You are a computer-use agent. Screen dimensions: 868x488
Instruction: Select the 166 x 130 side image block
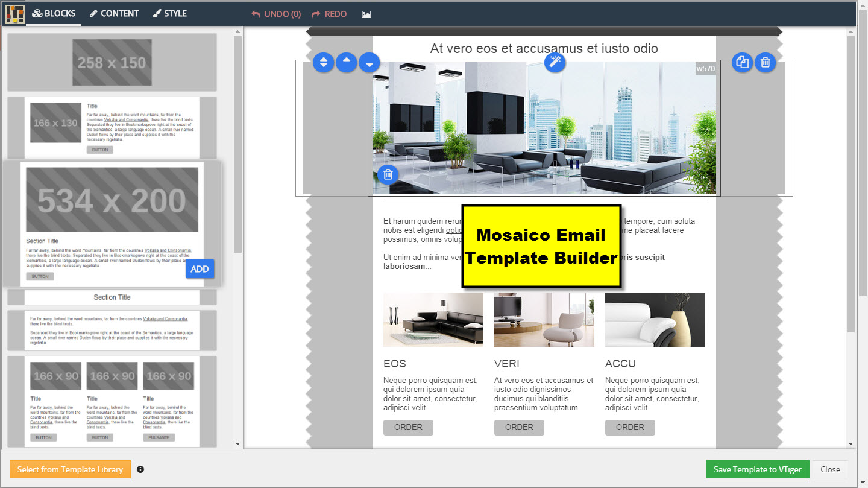click(112, 128)
